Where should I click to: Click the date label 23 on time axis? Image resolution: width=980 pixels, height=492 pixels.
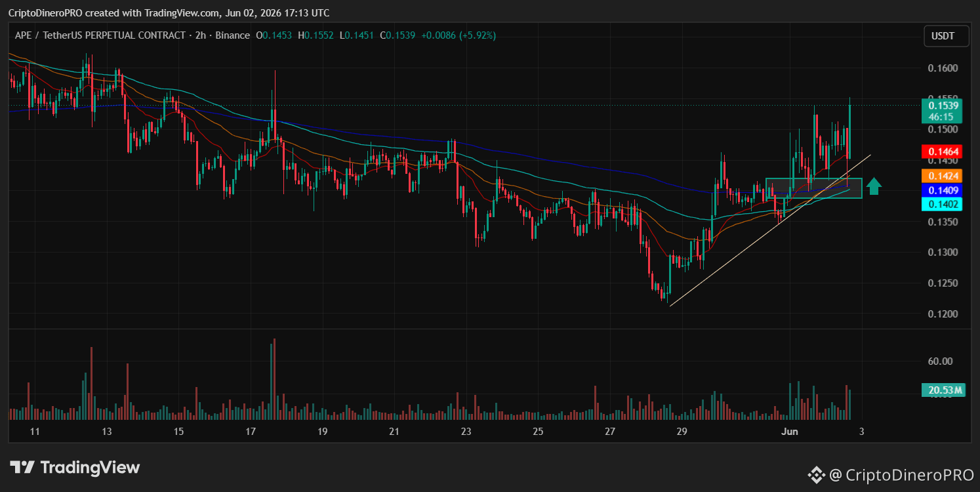(466, 432)
